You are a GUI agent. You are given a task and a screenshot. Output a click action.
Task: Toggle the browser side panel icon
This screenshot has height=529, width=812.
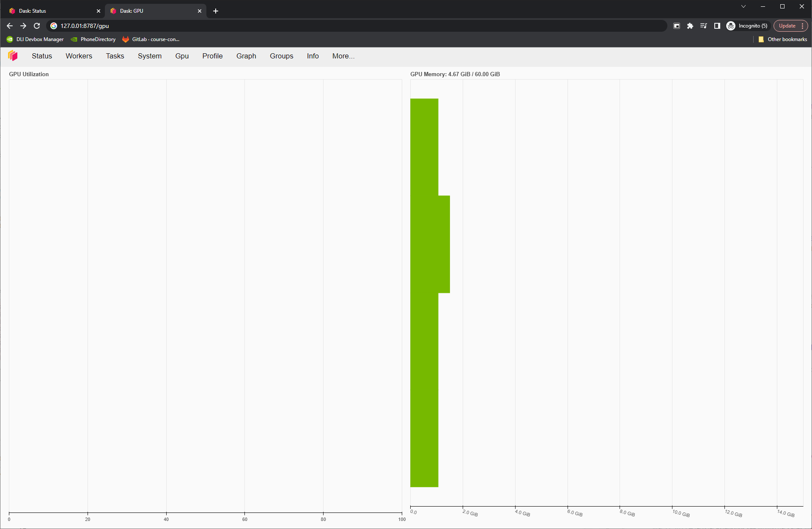717,26
